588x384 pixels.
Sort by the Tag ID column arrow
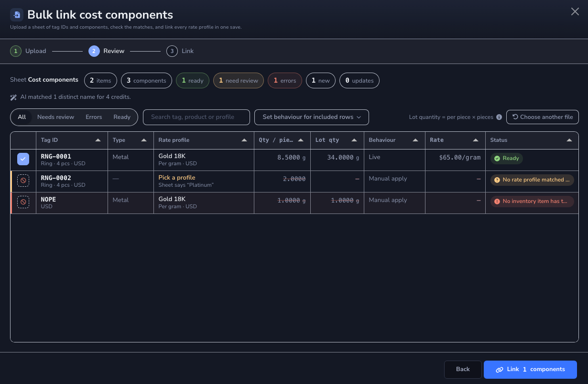[x=98, y=140]
